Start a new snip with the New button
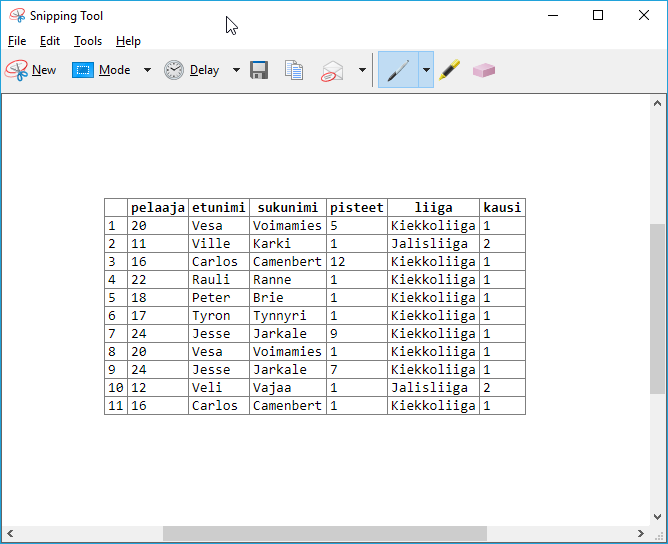The height and width of the screenshot is (544, 668). pos(31,70)
